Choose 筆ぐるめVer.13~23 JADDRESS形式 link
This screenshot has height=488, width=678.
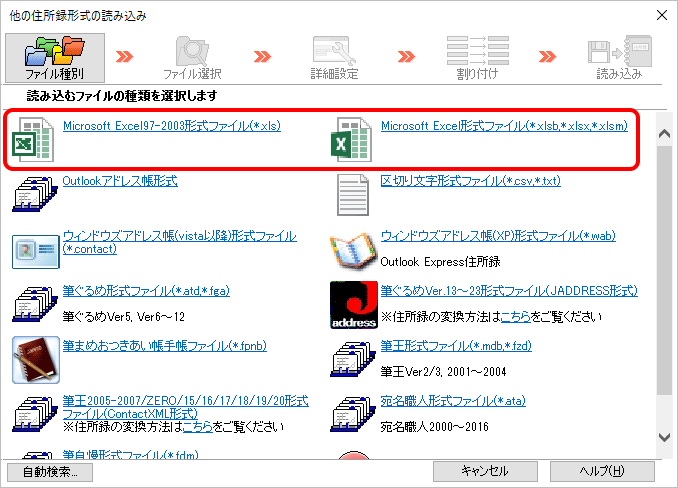click(x=509, y=290)
